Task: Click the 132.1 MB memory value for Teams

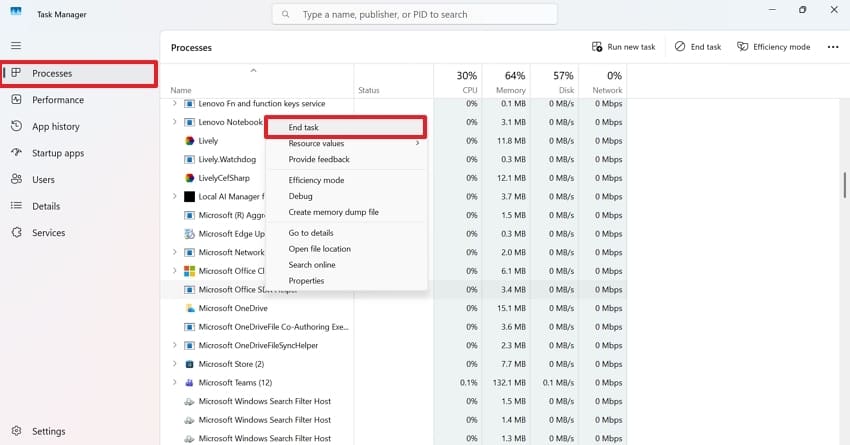Action: click(x=509, y=383)
